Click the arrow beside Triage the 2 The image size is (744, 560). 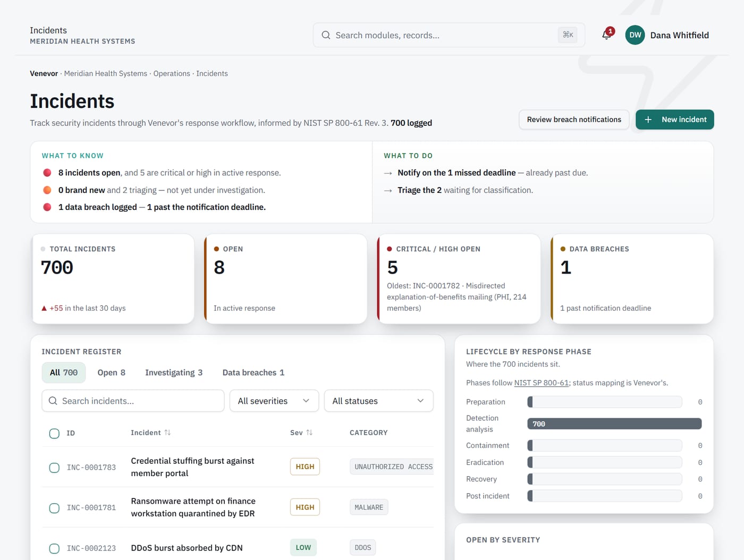pos(388,190)
